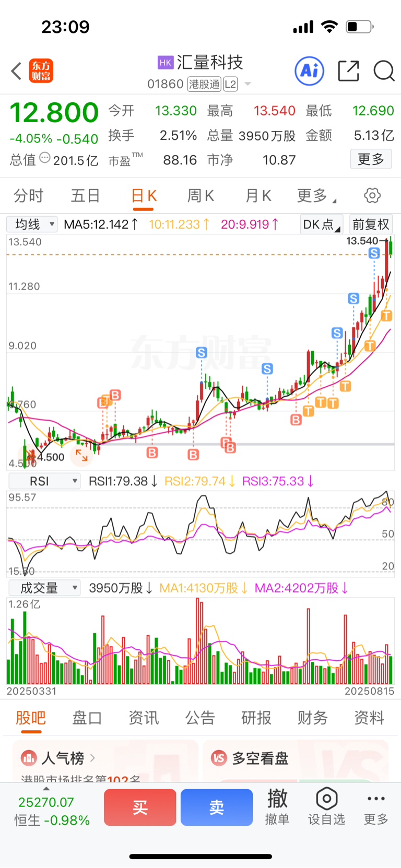
Task: Switch to the 公告 tab
Action: 200,718
